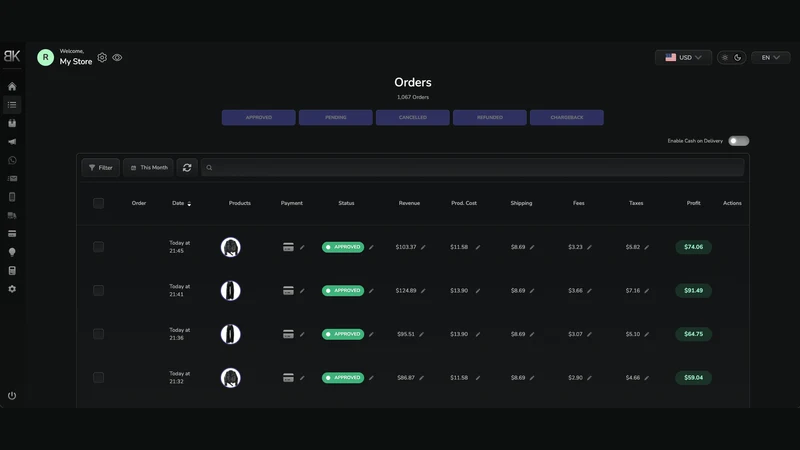Select the Cancelled orders tab
Viewport: 800px width, 450px height.
(x=413, y=117)
